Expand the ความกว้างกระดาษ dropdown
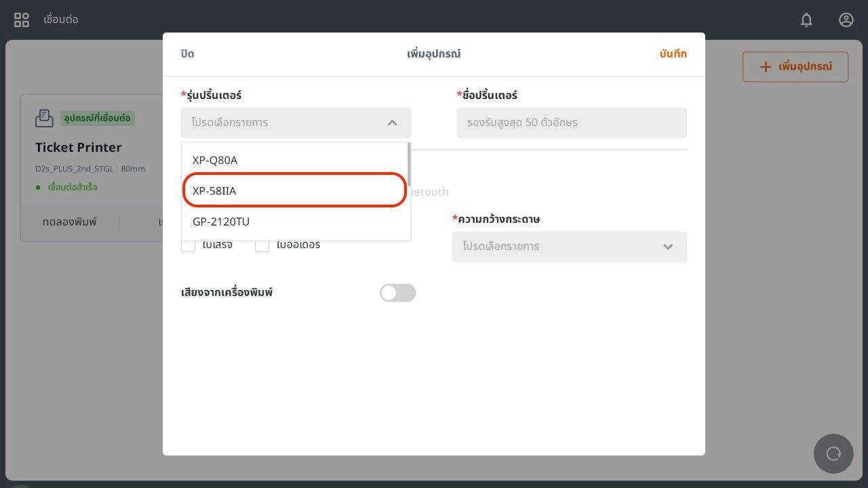868x488 pixels. [569, 247]
